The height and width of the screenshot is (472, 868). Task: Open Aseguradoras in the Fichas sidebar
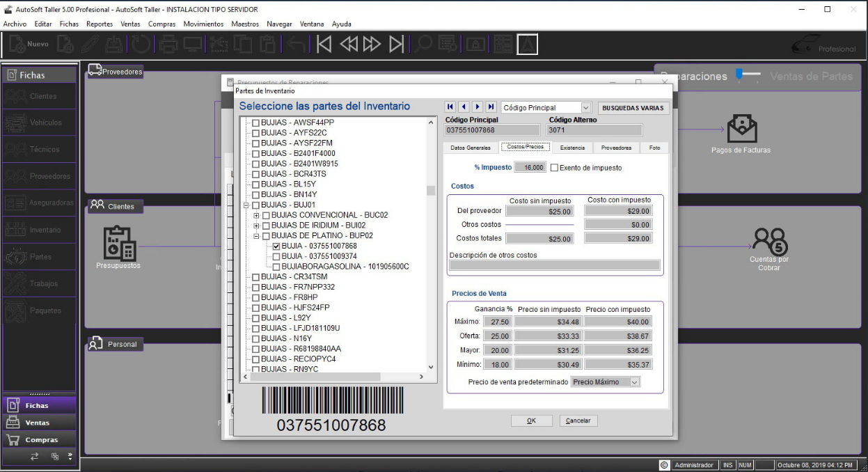pos(40,203)
